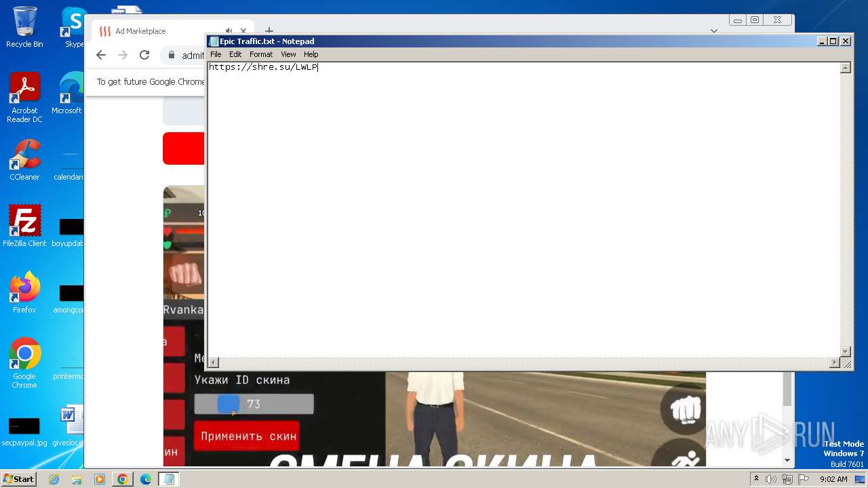The image size is (868, 488).
Task: Click the 9:02 AM system clock
Action: pos(833,479)
